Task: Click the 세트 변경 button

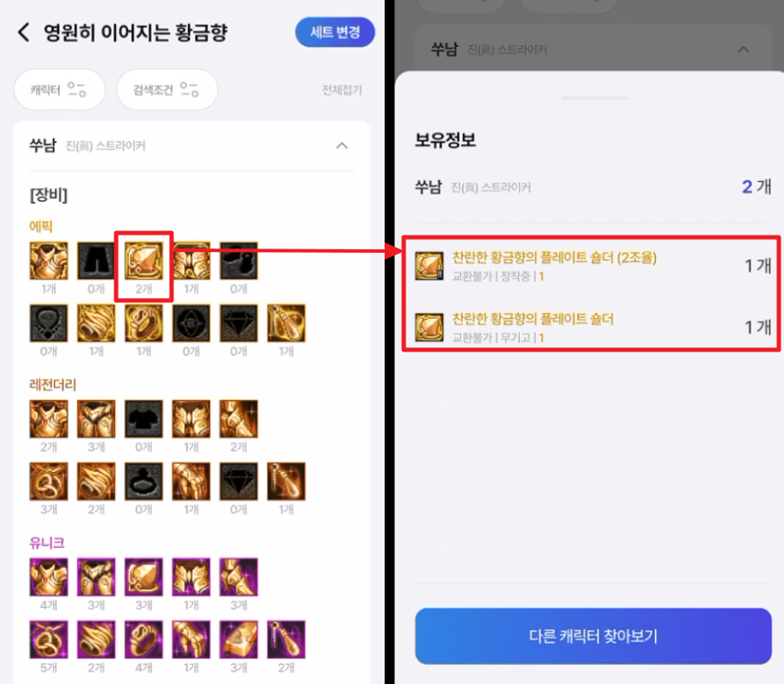Action: [335, 33]
